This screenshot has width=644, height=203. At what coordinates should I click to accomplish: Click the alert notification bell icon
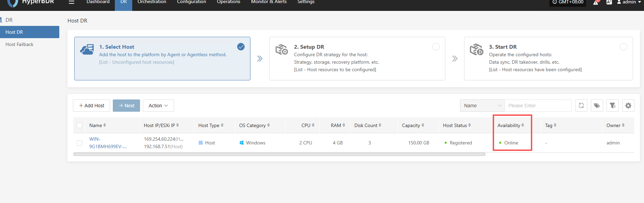click(596, 2)
